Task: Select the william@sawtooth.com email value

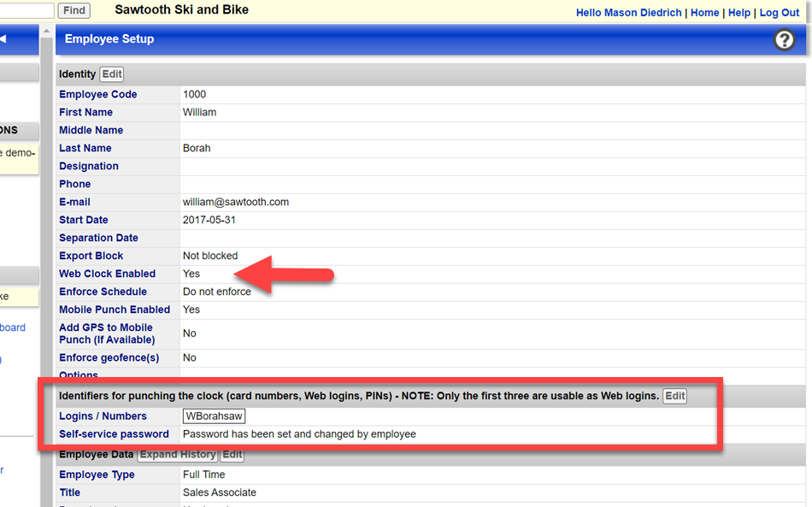Action: click(236, 202)
